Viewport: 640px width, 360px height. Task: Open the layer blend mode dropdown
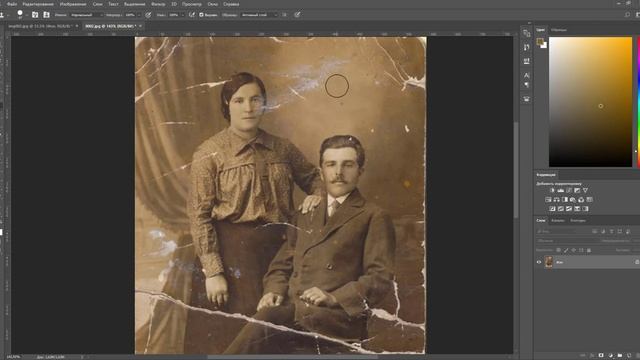(x=567, y=241)
